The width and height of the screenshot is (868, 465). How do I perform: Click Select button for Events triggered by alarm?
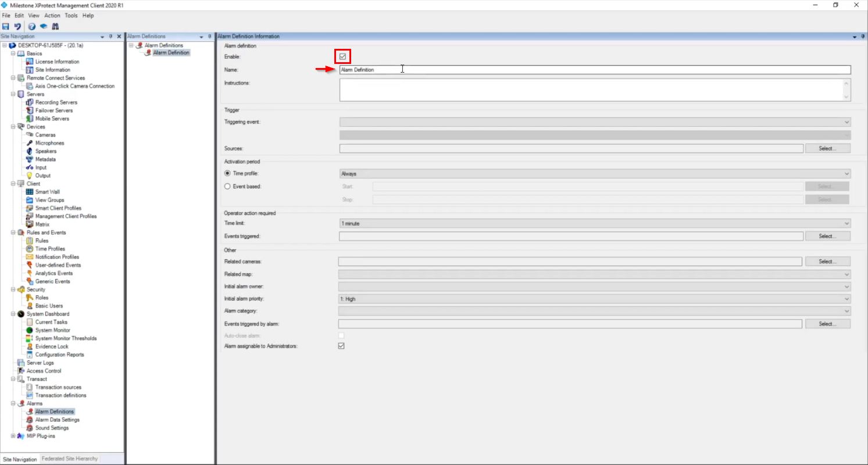[827, 324]
